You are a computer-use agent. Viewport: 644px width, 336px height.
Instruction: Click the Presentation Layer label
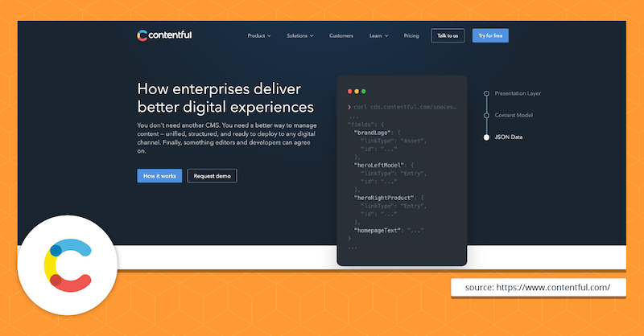[x=518, y=93]
